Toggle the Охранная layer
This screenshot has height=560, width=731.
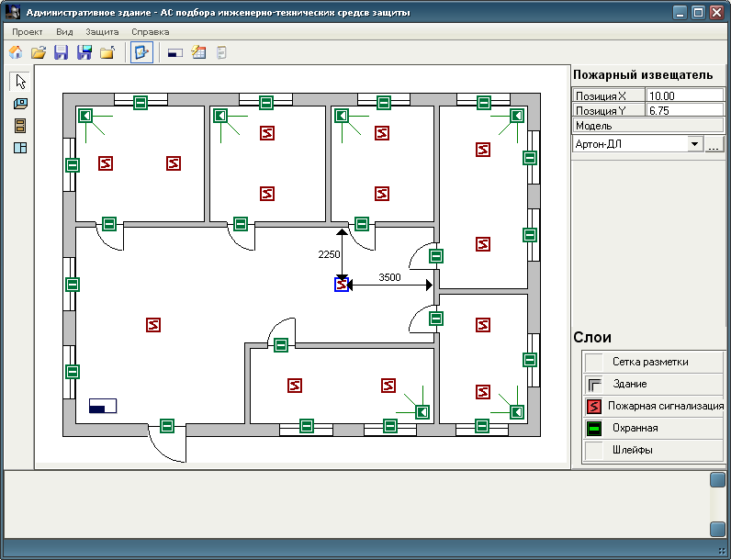click(x=595, y=428)
